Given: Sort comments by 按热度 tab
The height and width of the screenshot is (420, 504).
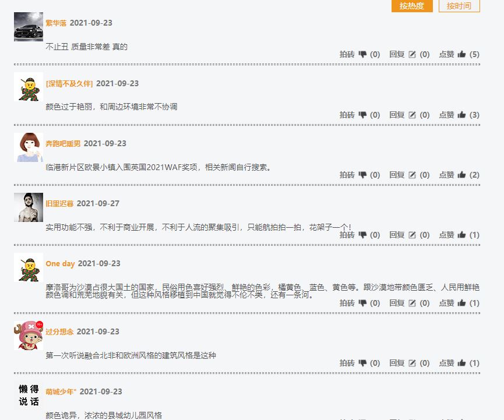Looking at the screenshot, I should point(412,6).
